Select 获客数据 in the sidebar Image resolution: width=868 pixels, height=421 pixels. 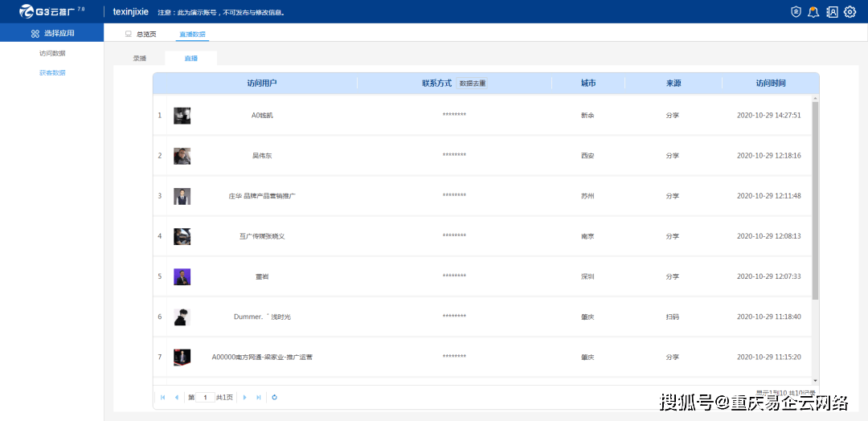[52, 72]
